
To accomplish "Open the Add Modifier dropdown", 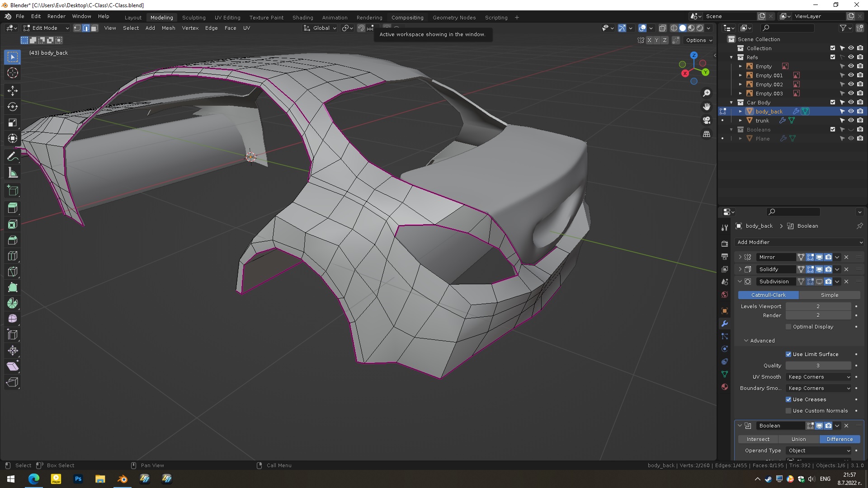I will coord(799,242).
